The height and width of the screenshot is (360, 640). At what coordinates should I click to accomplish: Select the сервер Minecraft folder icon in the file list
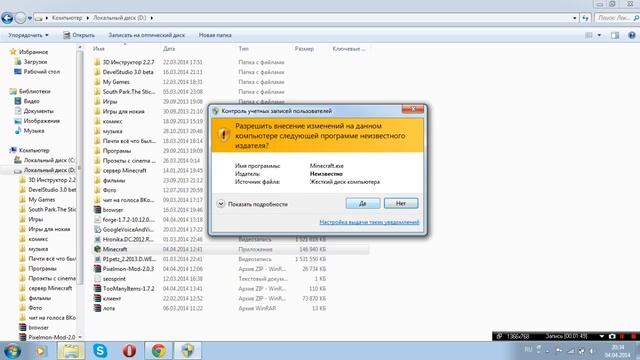coord(97,170)
